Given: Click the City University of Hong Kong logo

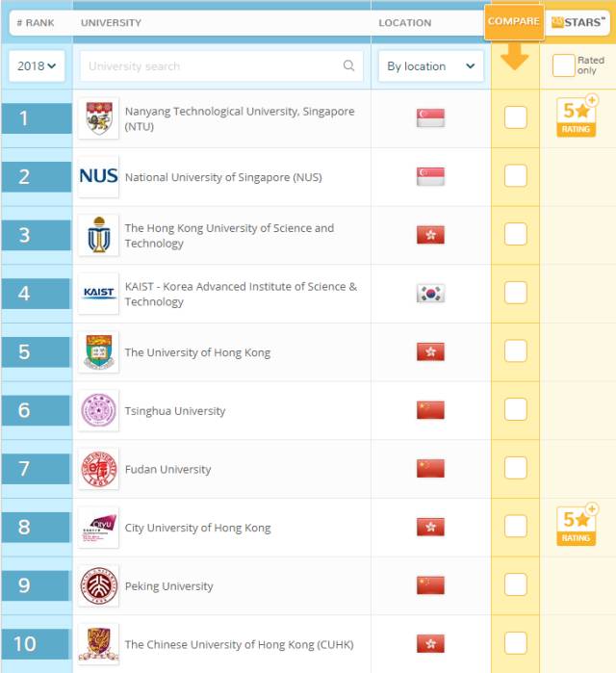Looking at the screenshot, I should (x=99, y=527).
